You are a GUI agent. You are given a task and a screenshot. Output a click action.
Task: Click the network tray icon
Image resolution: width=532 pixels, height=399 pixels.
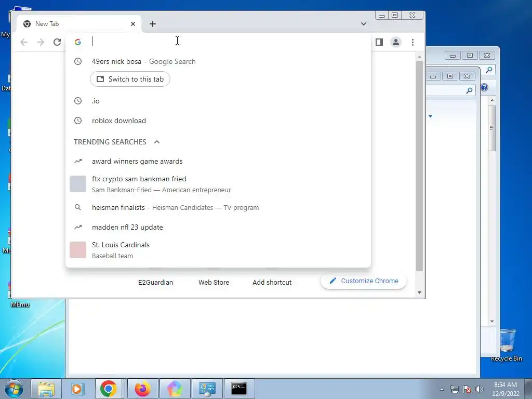tap(454, 389)
